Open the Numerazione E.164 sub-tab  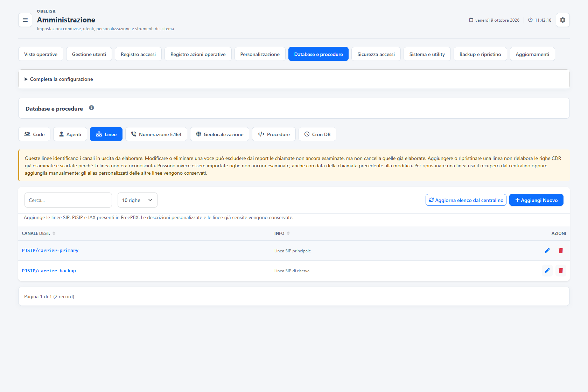pos(156,134)
